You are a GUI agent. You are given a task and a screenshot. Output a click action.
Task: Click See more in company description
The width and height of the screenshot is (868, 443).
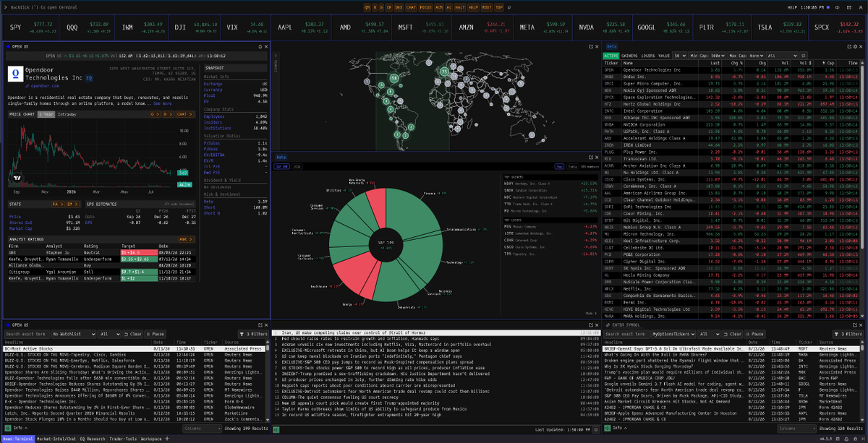pos(162,103)
